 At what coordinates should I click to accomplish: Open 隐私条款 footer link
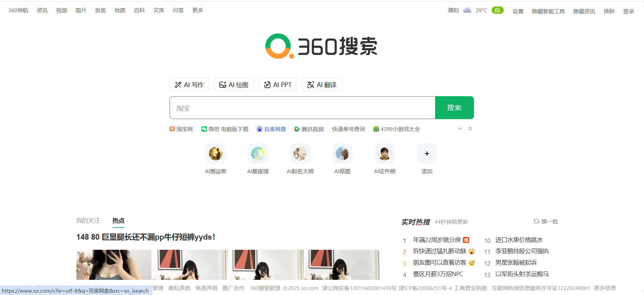pyautogui.click(x=180, y=288)
